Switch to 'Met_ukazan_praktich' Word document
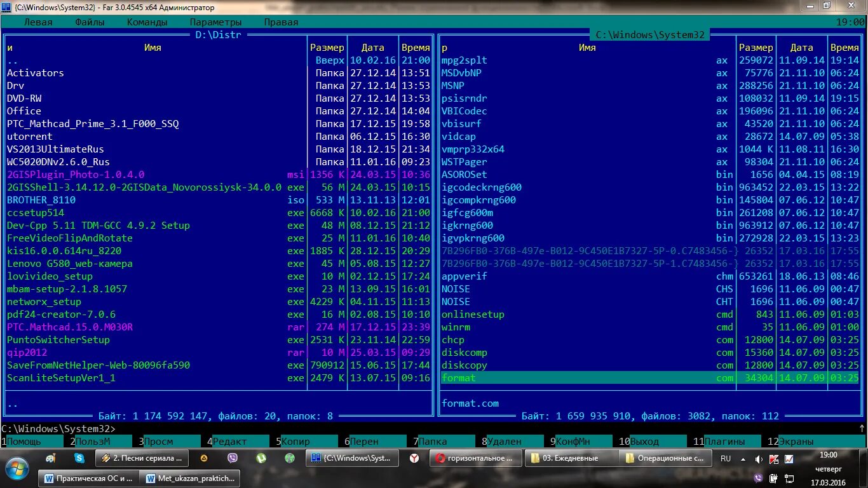Screen dimensions: 868x488 [189, 478]
